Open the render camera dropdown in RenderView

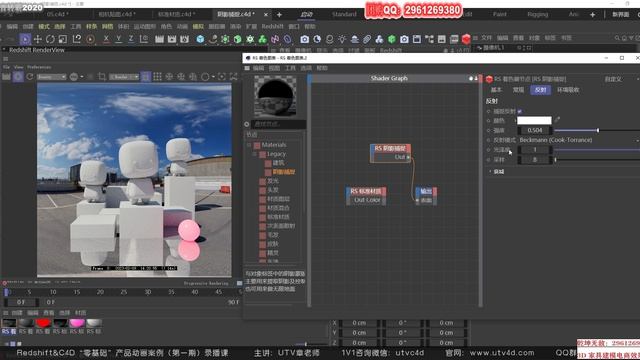pos(124,77)
